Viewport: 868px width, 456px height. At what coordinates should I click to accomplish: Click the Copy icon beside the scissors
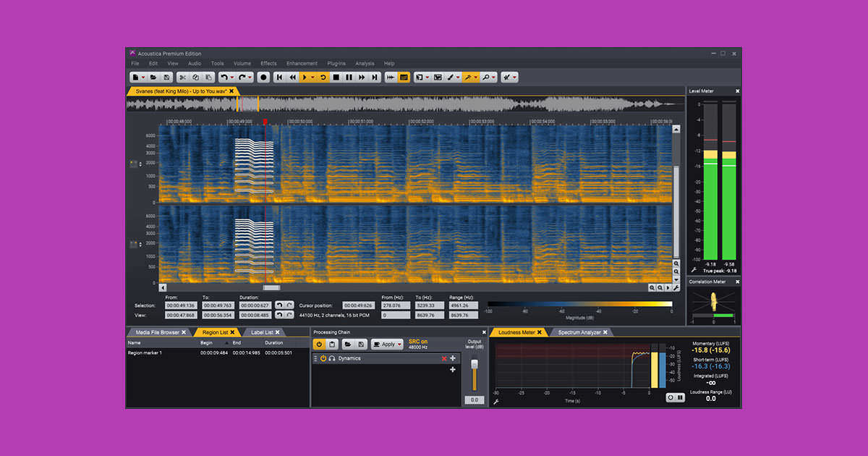[x=195, y=77]
